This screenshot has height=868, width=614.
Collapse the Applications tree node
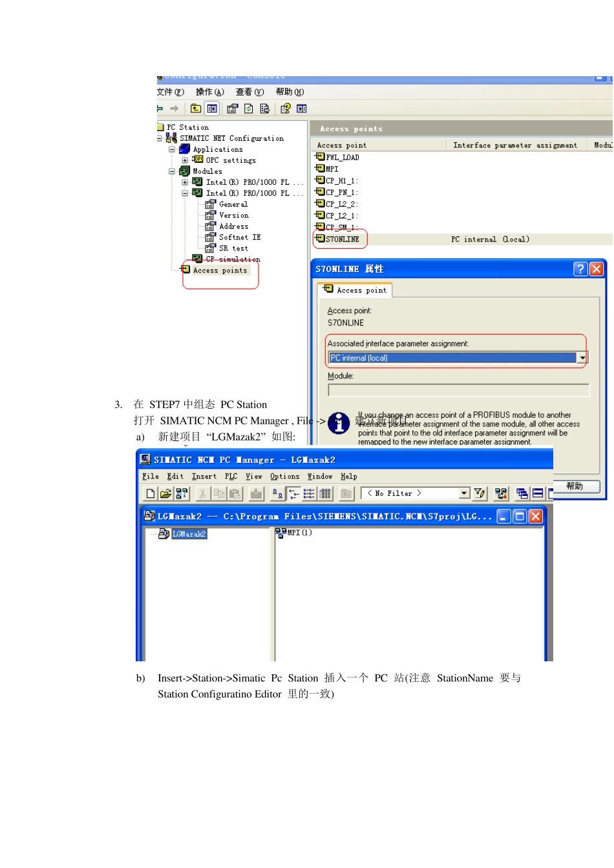pyautogui.click(x=172, y=149)
